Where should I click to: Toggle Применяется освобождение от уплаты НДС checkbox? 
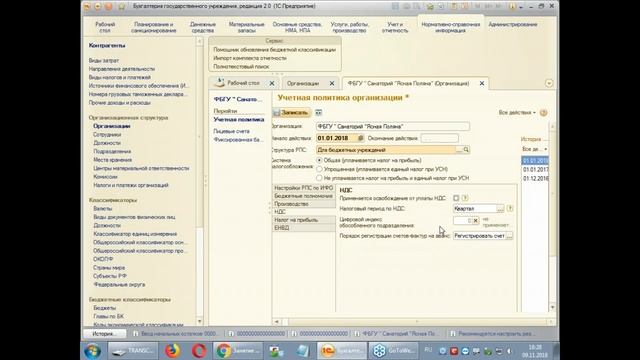click(456, 198)
